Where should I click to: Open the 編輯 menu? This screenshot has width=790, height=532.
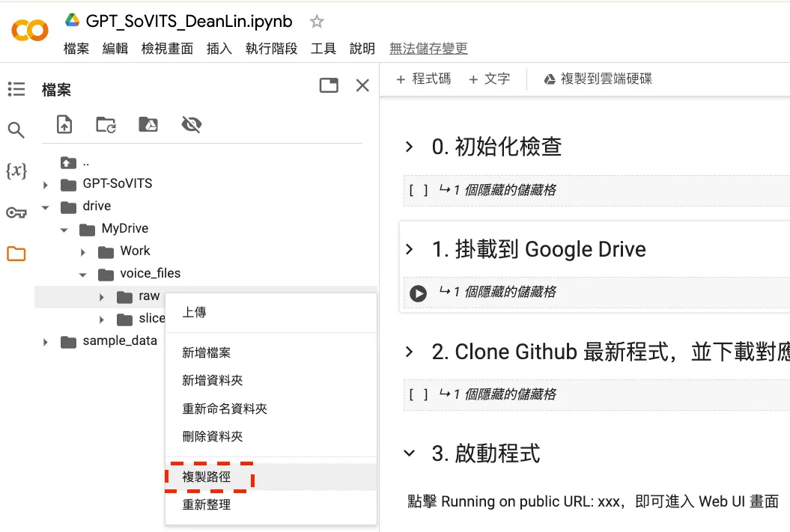pos(115,49)
